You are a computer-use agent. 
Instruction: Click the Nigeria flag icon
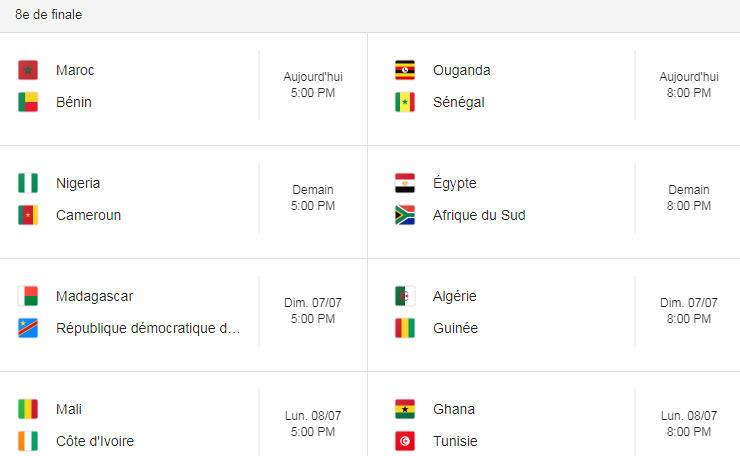click(28, 183)
